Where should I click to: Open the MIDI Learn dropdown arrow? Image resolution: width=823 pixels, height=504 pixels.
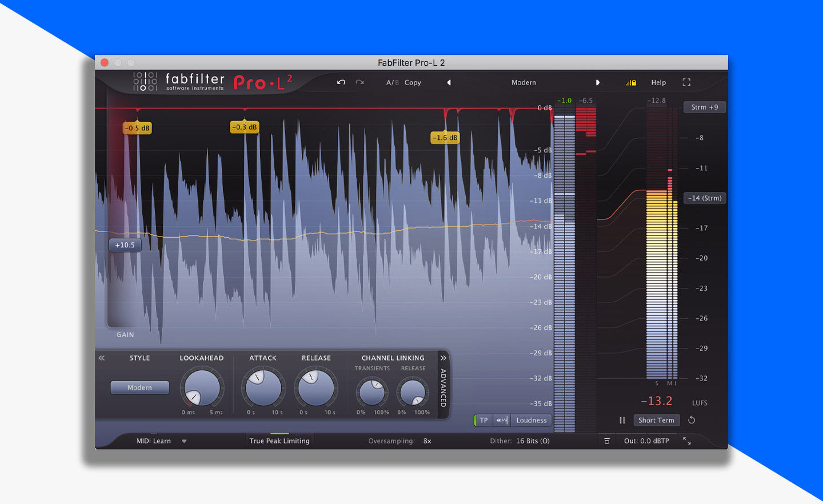pos(184,441)
